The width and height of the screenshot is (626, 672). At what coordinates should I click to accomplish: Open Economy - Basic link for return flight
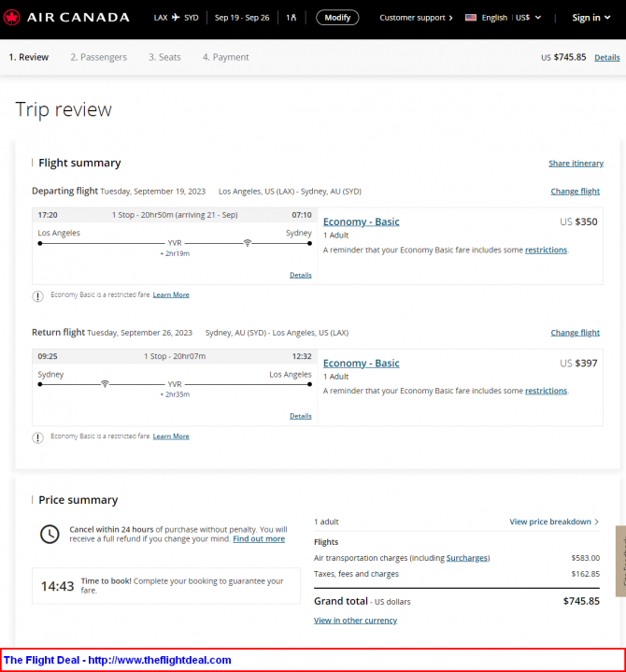(362, 363)
